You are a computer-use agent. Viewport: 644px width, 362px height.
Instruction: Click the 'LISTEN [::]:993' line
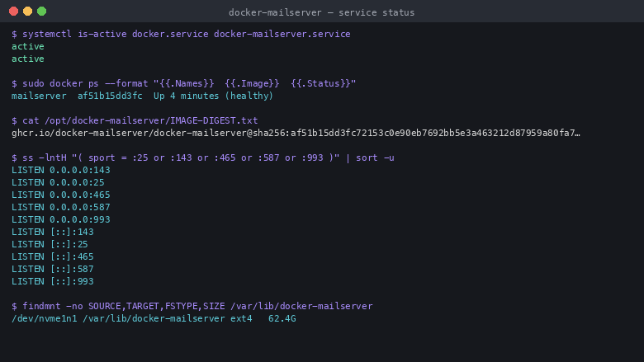pyautogui.click(x=53, y=281)
